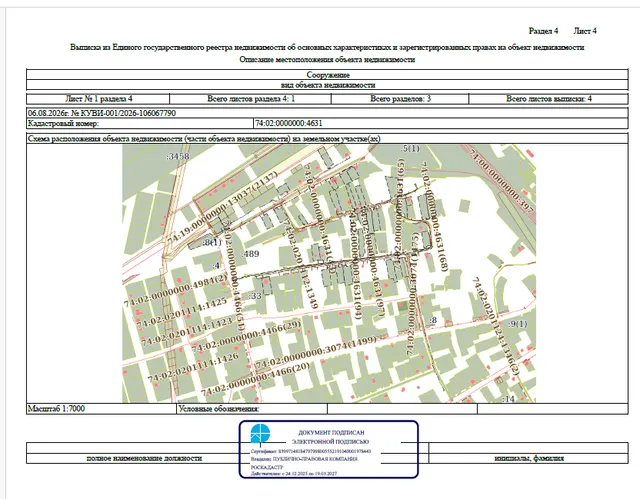Select the 'Всего листов выписки: 4' cell
Viewport: 640px width, 499px height.
(x=549, y=99)
